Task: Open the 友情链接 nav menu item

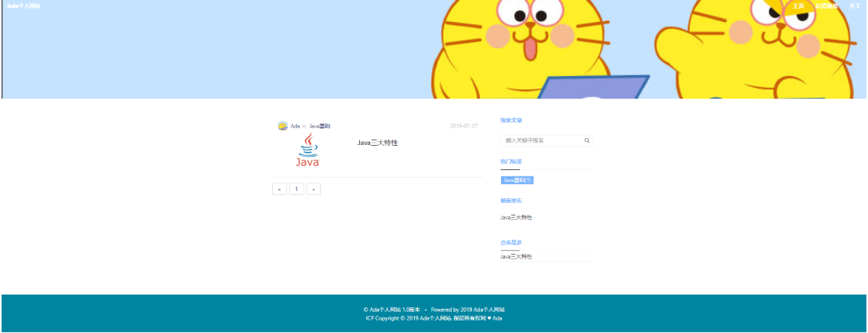Action: coord(826,6)
